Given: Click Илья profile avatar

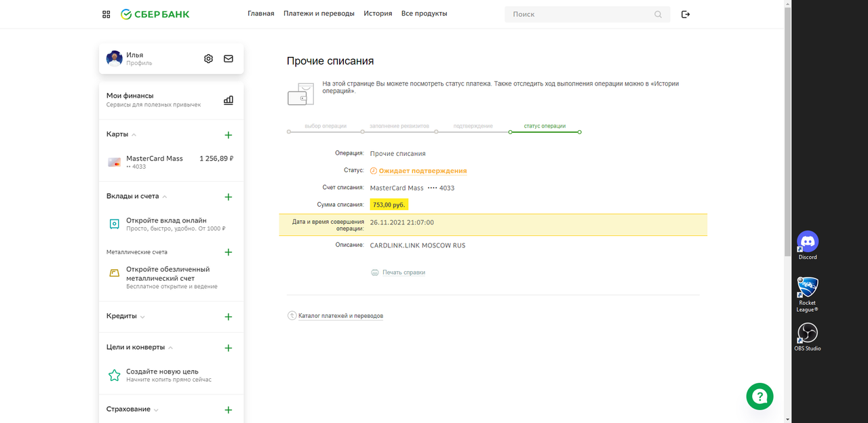Looking at the screenshot, I should coord(114,58).
